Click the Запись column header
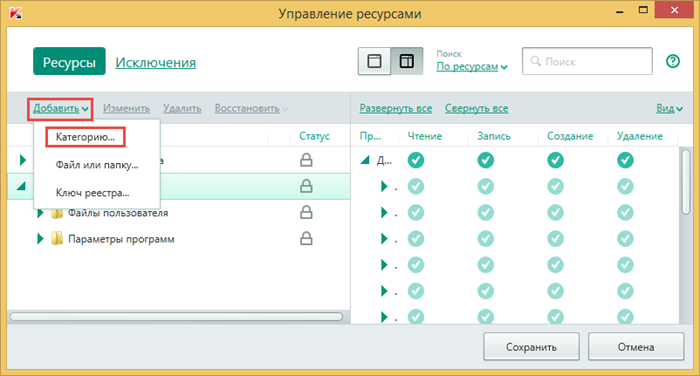This screenshot has width=700, height=376. pyautogui.click(x=494, y=136)
